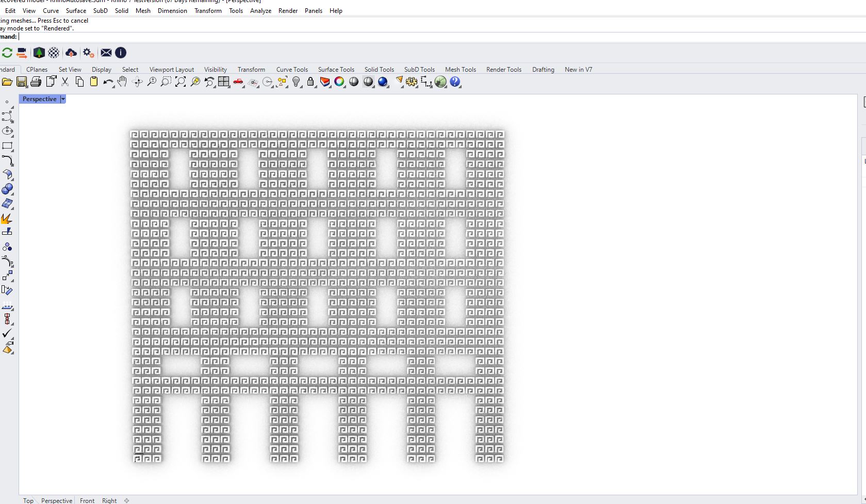Select the Fillet Curves tool in sidebar
This screenshot has width=866, height=504.
[7, 161]
